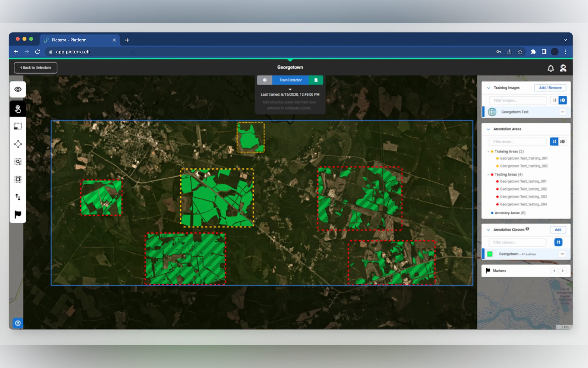The width and height of the screenshot is (588, 368).
Task: Open the user account icon
Action: (x=563, y=68)
